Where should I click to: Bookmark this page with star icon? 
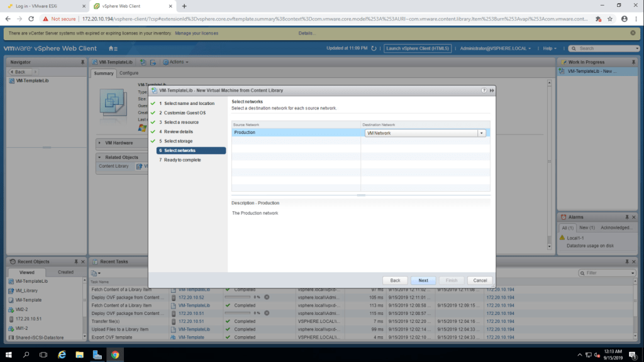[610, 19]
